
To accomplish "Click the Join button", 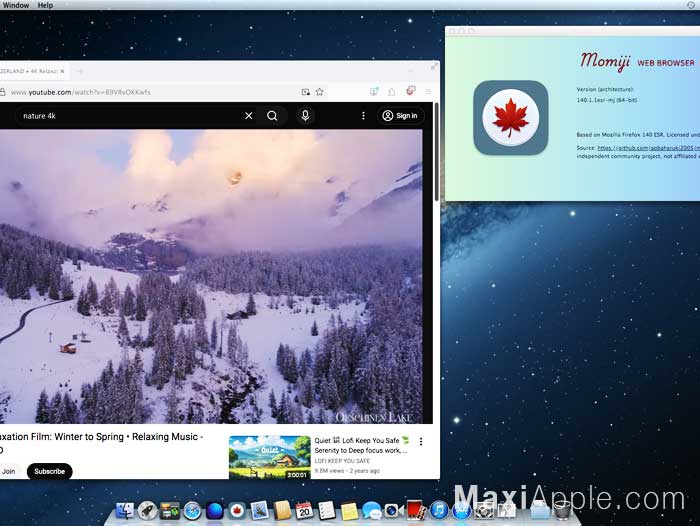I will click(8, 471).
